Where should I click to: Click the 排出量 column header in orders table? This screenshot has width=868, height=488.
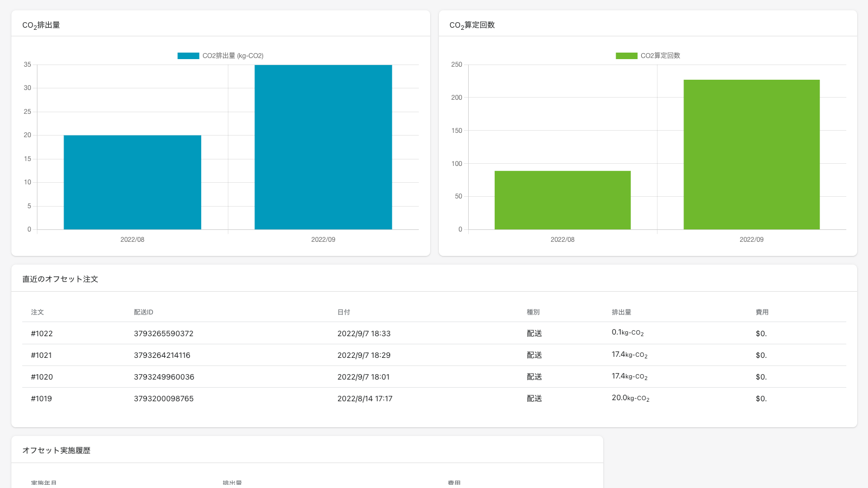tap(621, 312)
